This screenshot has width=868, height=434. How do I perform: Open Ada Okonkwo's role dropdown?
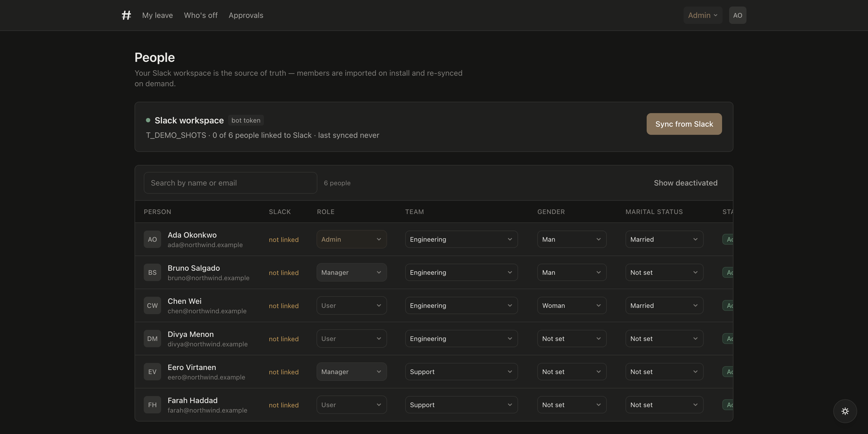[352, 239]
